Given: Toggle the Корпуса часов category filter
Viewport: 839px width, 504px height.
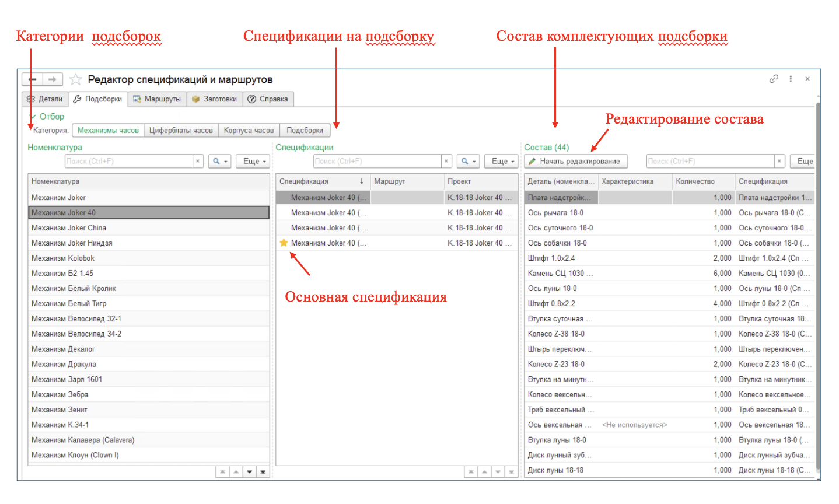Looking at the screenshot, I should pos(249,131).
